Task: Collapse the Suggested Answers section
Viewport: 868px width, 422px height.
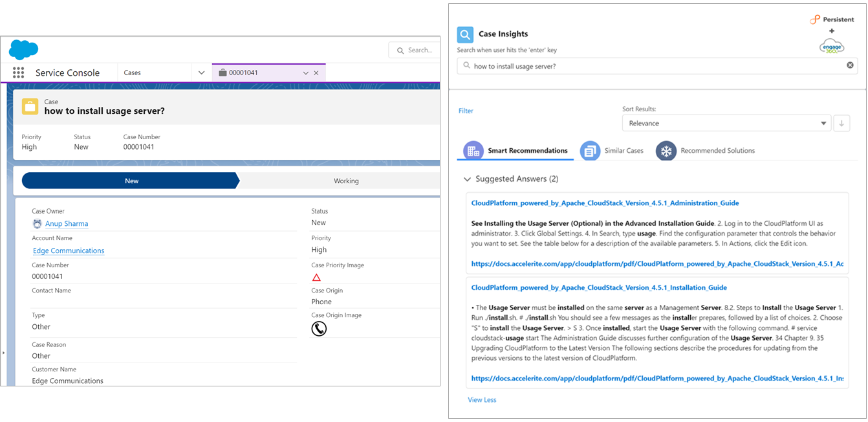Action: tap(467, 179)
